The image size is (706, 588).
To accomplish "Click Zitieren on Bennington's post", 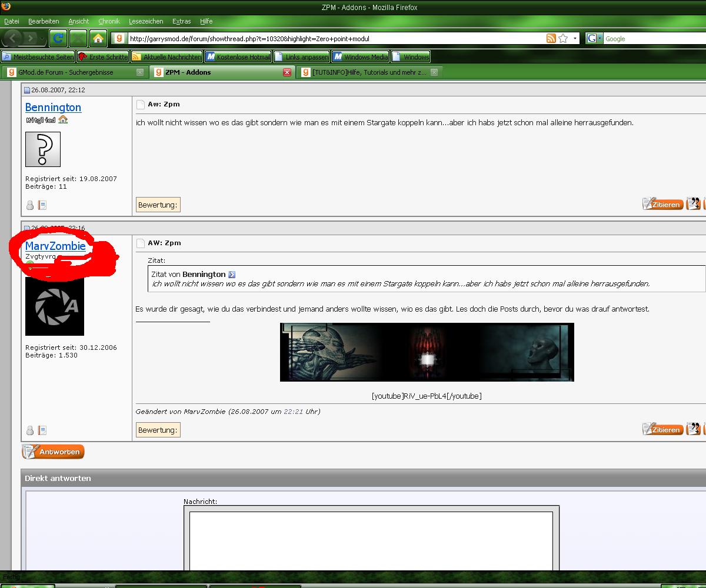I will [x=663, y=204].
